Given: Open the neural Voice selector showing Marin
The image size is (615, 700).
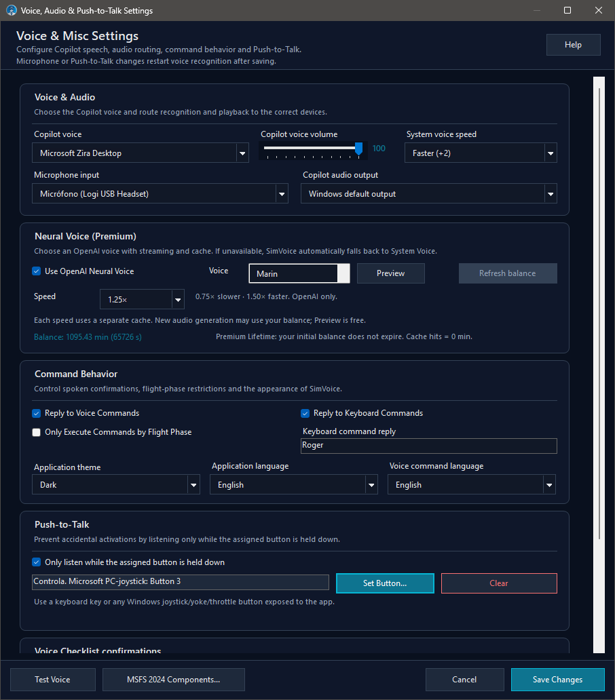Looking at the screenshot, I should point(299,273).
